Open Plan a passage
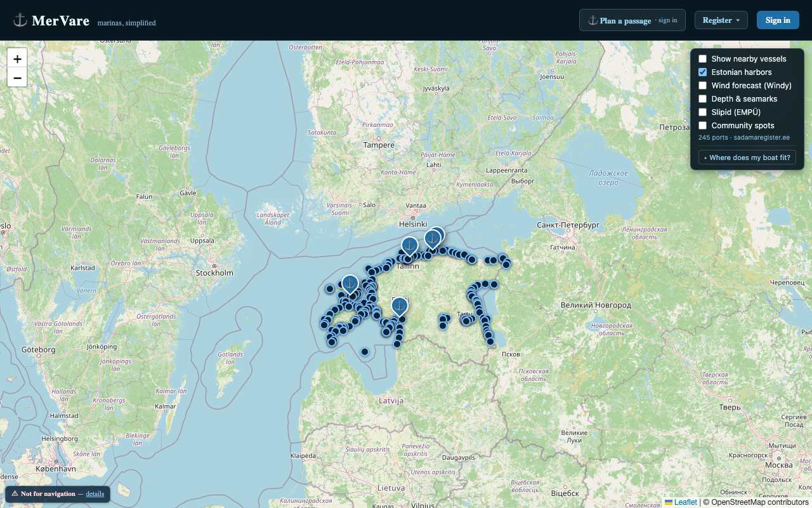The image size is (812, 508). coord(632,20)
